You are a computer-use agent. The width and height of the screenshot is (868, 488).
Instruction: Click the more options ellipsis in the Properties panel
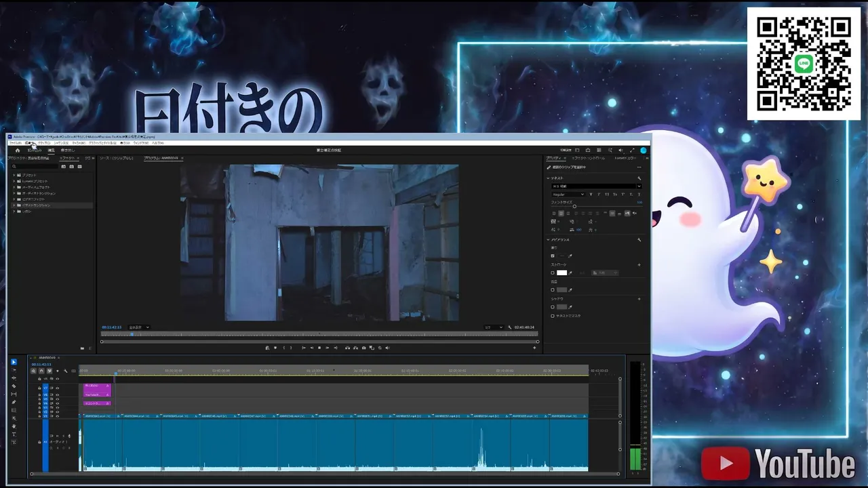pyautogui.click(x=639, y=167)
